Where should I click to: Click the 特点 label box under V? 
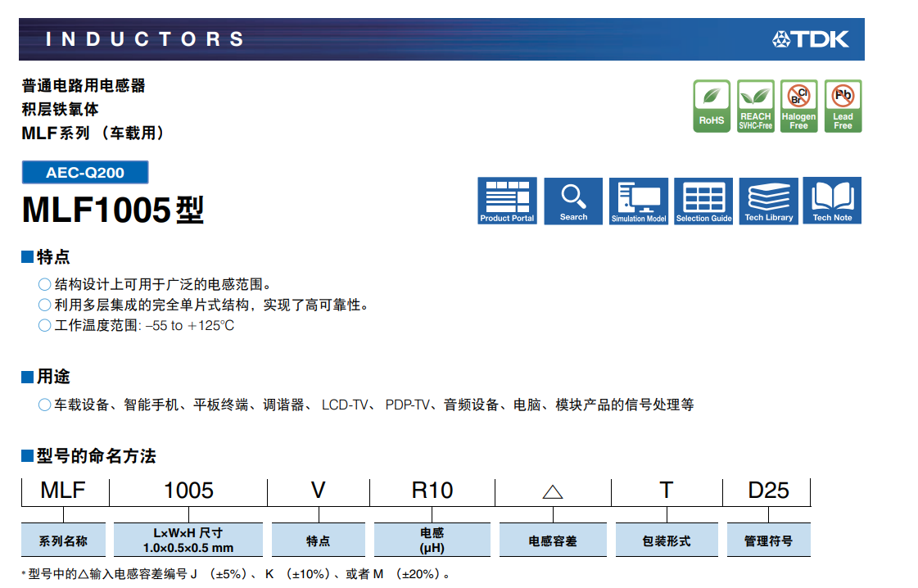[319, 540]
